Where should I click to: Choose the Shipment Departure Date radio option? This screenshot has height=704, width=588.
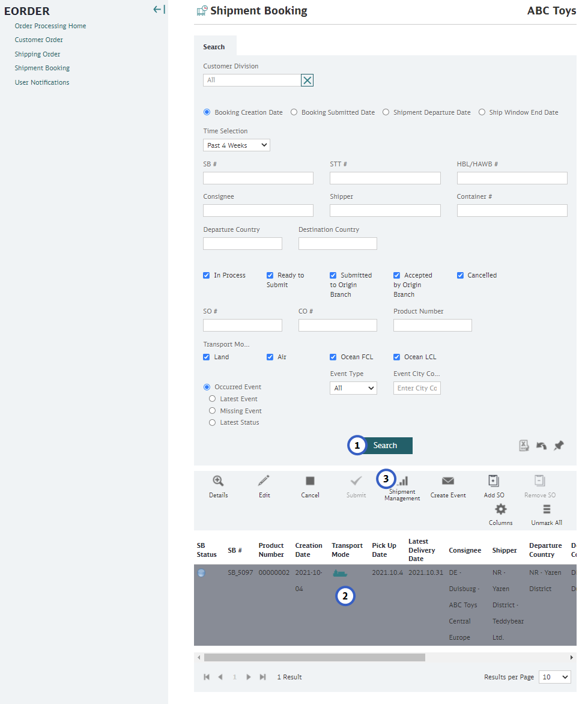point(386,112)
